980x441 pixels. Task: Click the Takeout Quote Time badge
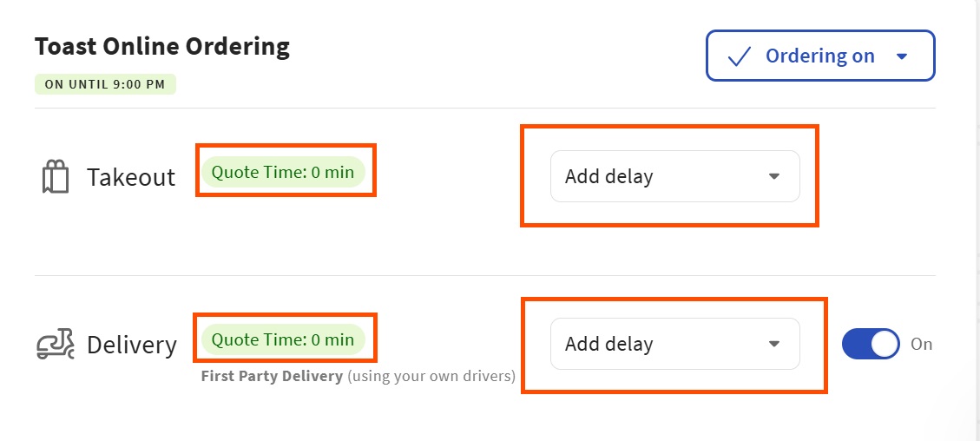[x=283, y=172]
